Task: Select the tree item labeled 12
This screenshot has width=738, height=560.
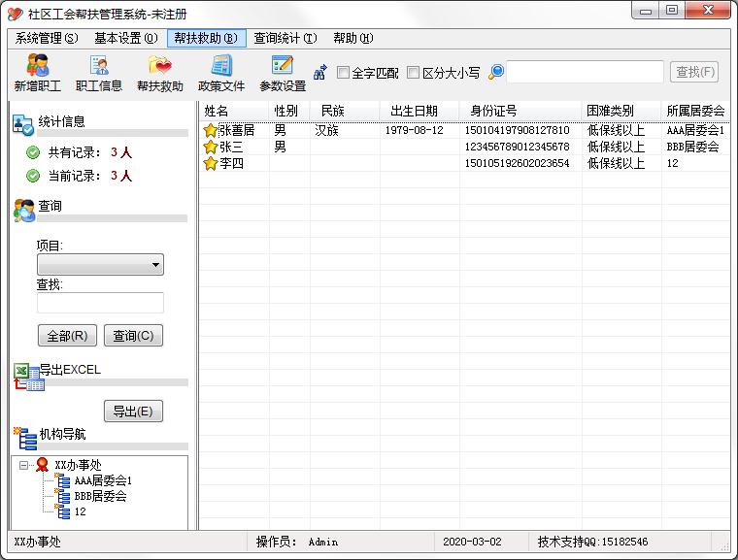Action: (x=80, y=511)
